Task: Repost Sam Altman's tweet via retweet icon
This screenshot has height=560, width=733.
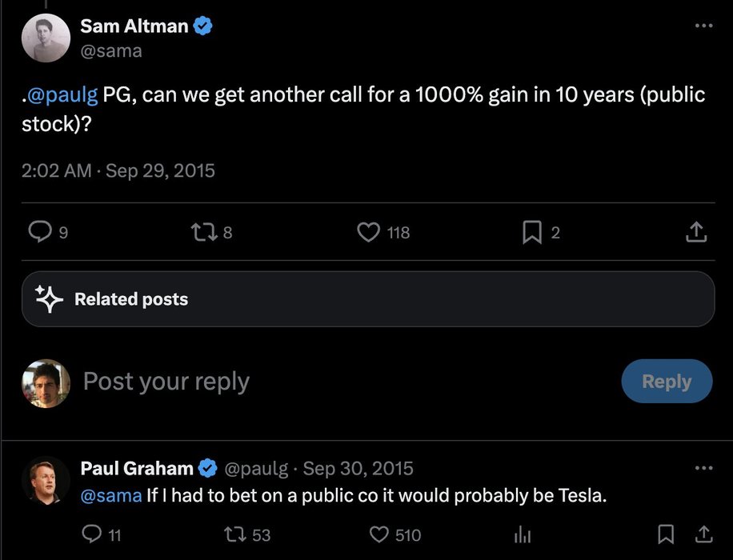Action: (x=204, y=232)
